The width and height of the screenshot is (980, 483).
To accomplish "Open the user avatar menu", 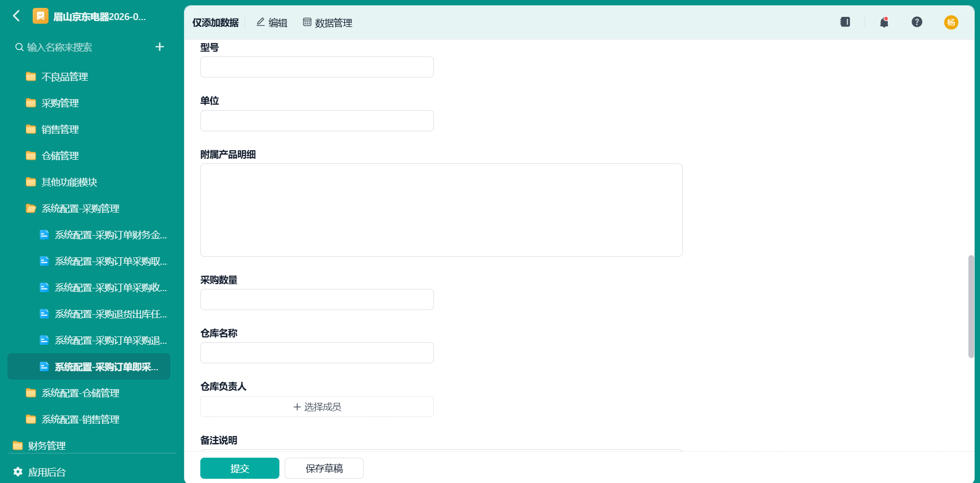I will (951, 22).
